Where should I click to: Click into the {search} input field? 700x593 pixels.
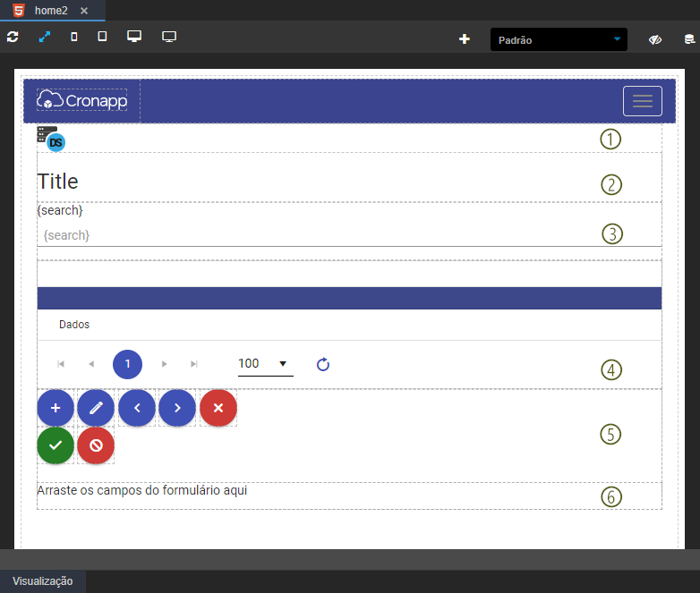pos(349,235)
